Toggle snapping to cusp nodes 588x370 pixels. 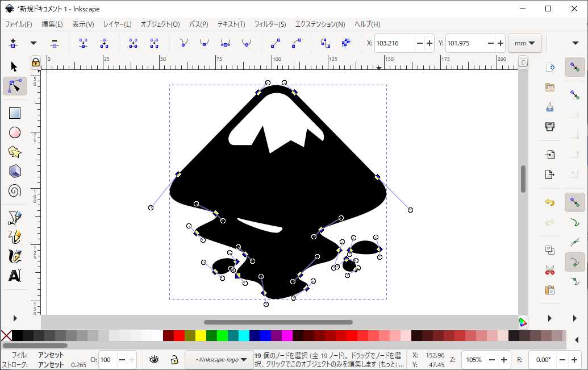(575, 262)
